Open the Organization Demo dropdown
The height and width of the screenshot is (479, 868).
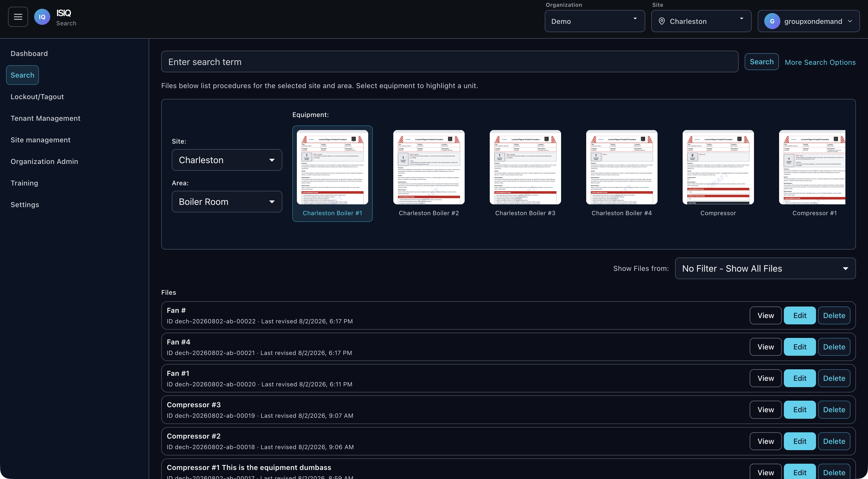pyautogui.click(x=595, y=21)
